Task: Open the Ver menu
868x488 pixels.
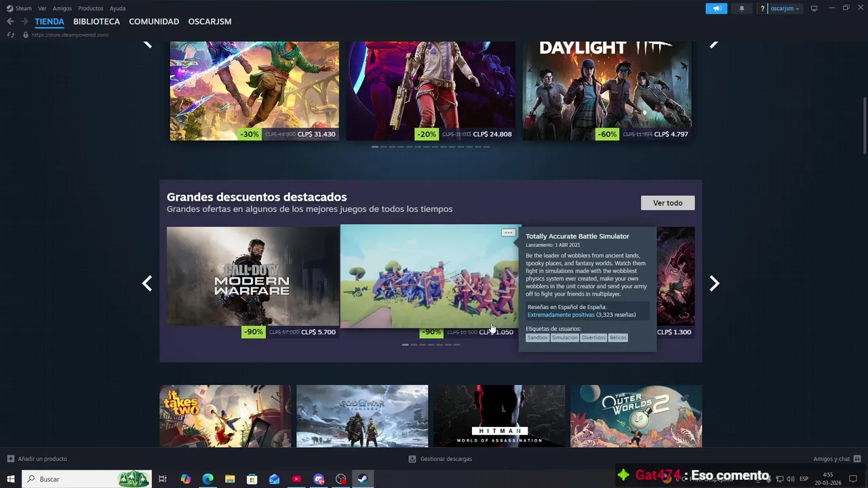Action: point(42,8)
